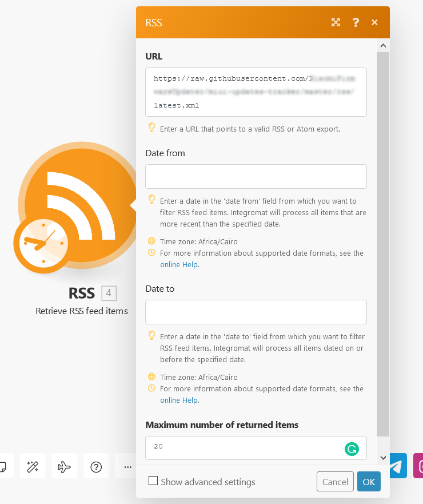
Task: Open the help question mark in toolbar
Action: pyautogui.click(x=96, y=466)
